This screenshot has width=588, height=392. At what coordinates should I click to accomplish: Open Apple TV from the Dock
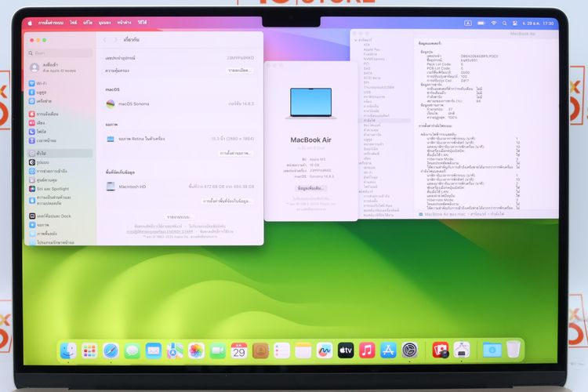pos(346,350)
